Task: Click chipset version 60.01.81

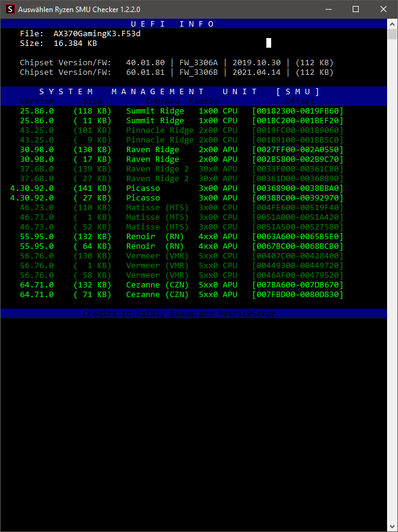Action: tap(145, 72)
